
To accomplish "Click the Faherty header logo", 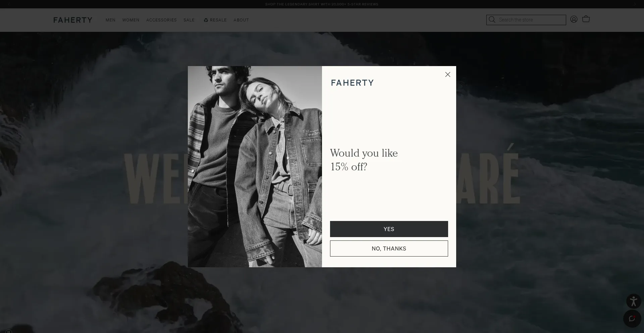I will 73,20.
